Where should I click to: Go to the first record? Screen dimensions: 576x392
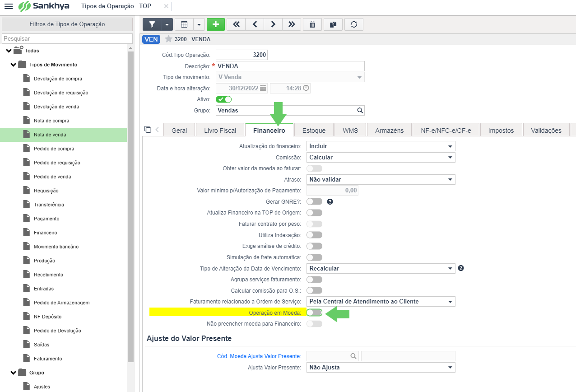[236, 24]
